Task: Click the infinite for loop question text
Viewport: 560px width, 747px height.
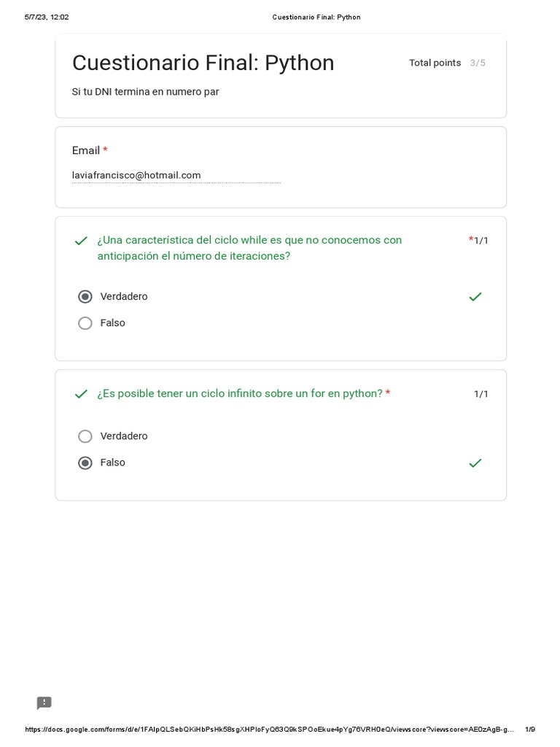Action: (x=240, y=394)
